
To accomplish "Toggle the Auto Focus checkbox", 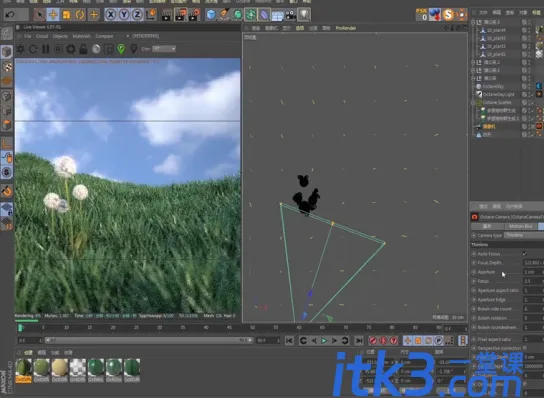I will [x=525, y=254].
